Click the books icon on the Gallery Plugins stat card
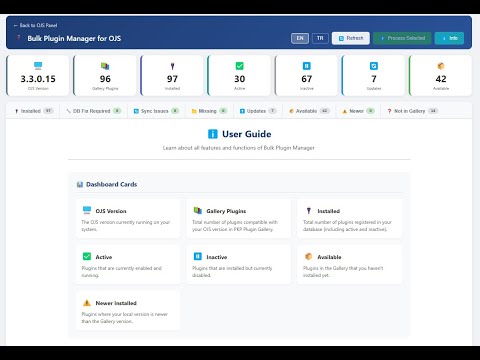480x360 pixels. pos(105,66)
